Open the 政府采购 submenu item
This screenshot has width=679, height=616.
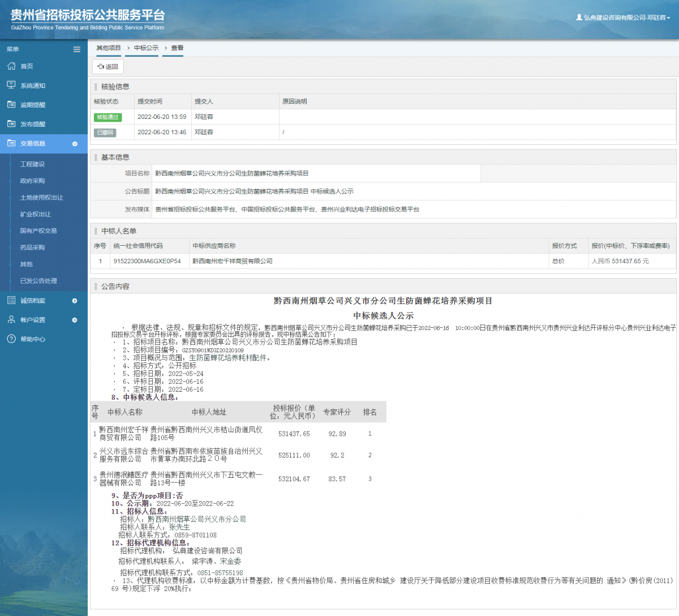pos(32,181)
